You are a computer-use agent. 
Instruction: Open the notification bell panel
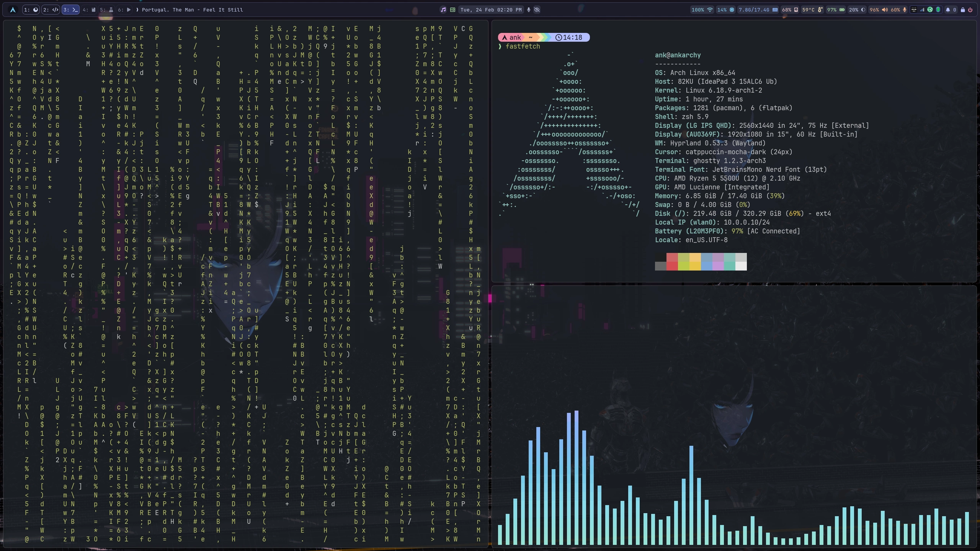tap(948, 10)
